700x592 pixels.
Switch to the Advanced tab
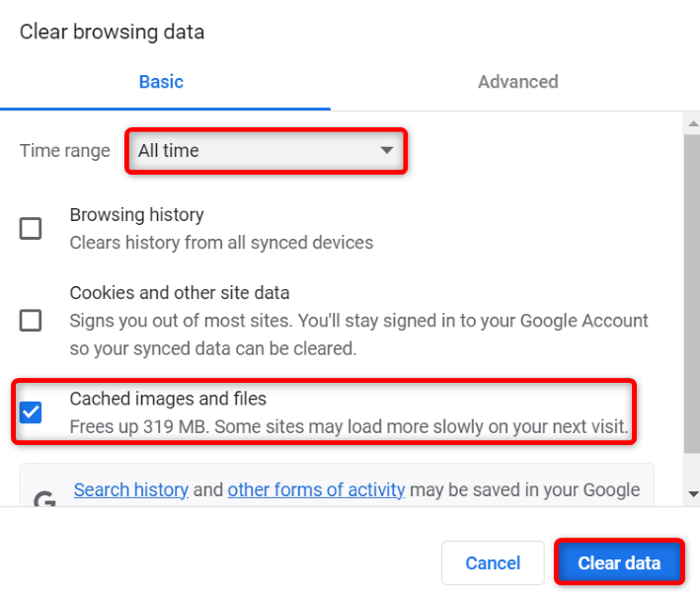point(517,82)
